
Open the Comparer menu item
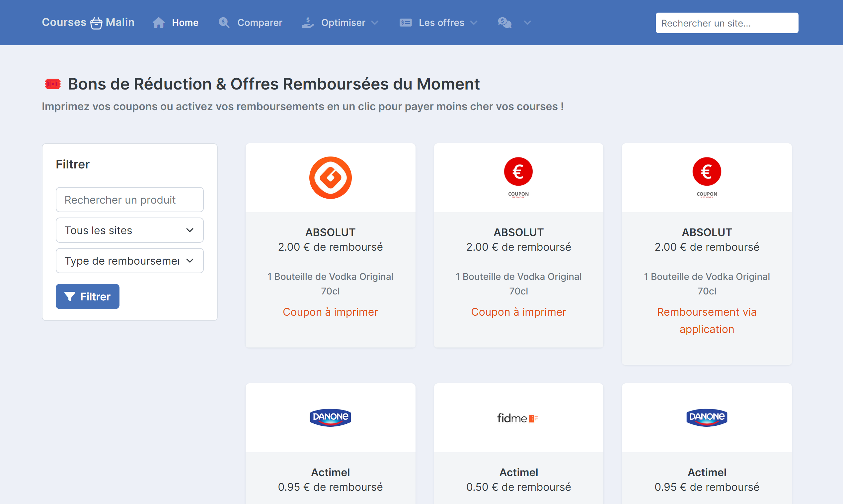coord(250,23)
